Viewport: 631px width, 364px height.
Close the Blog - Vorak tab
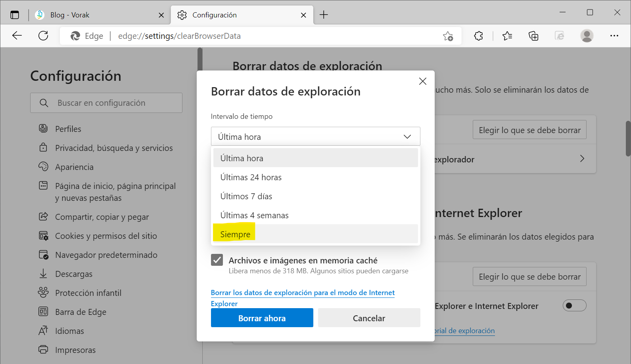click(x=161, y=15)
